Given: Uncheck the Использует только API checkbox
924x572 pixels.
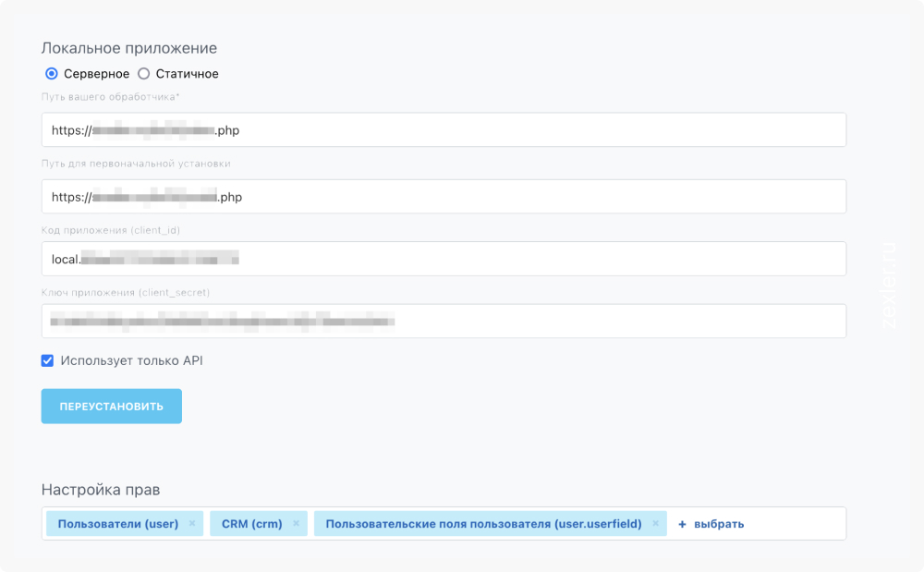Looking at the screenshot, I should pyautogui.click(x=48, y=360).
